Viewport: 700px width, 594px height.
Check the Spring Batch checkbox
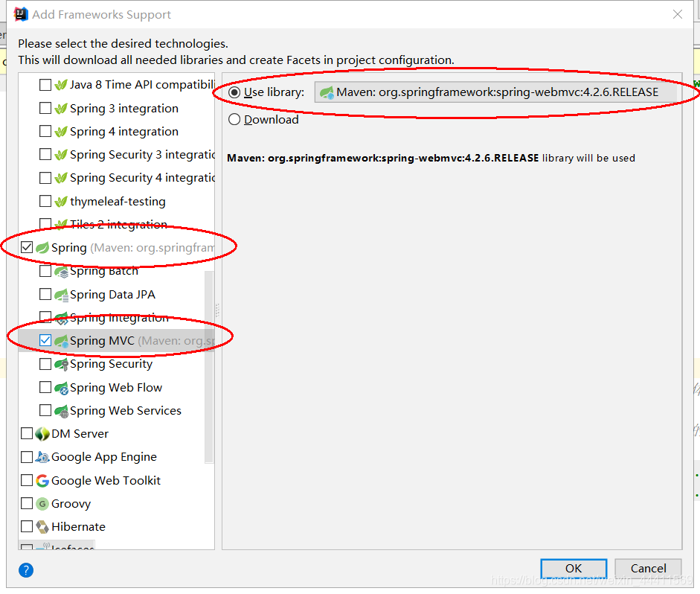[45, 271]
